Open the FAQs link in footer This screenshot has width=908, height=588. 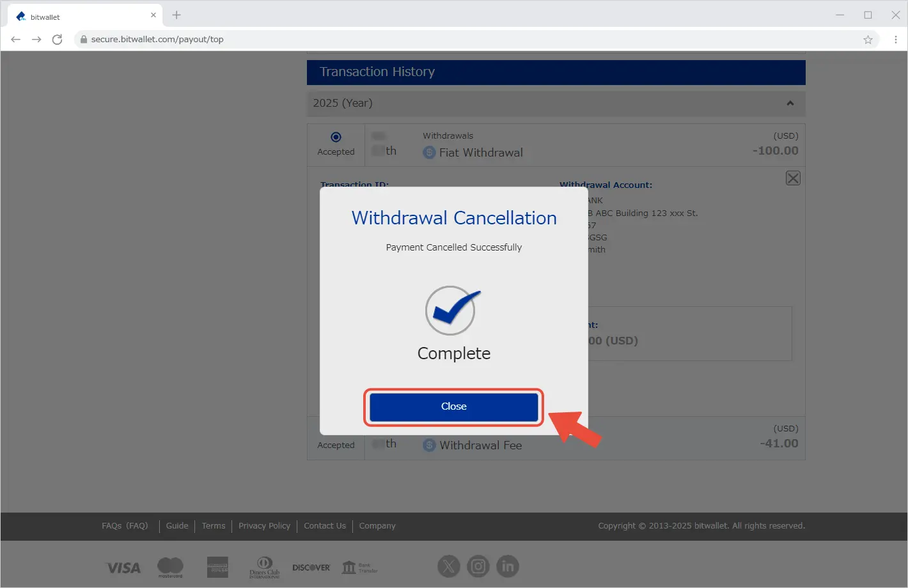tap(125, 526)
